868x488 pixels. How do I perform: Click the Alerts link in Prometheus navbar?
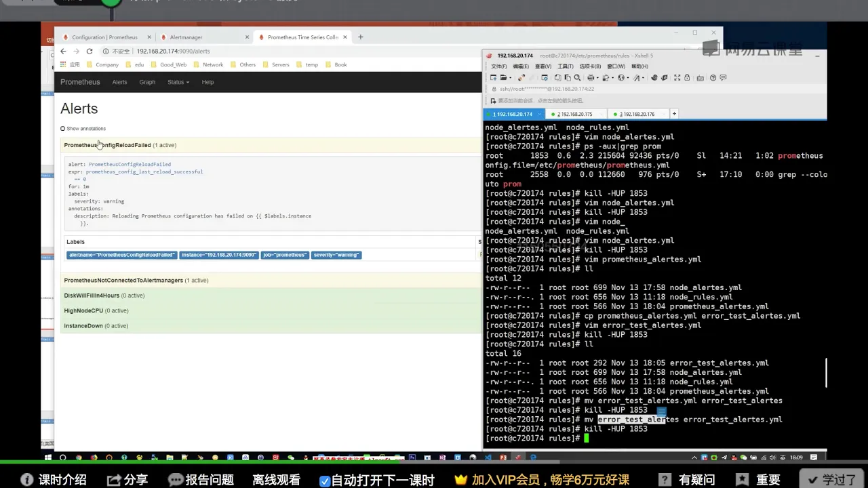click(x=119, y=82)
